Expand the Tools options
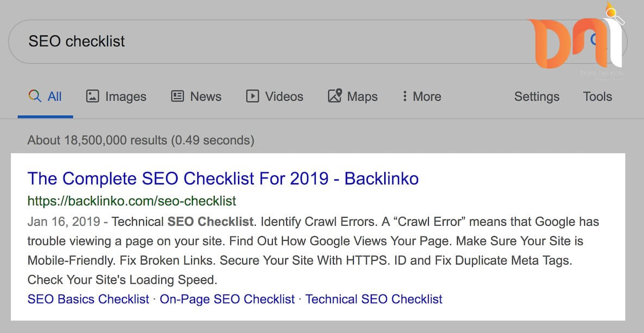The height and width of the screenshot is (333, 644). click(597, 97)
